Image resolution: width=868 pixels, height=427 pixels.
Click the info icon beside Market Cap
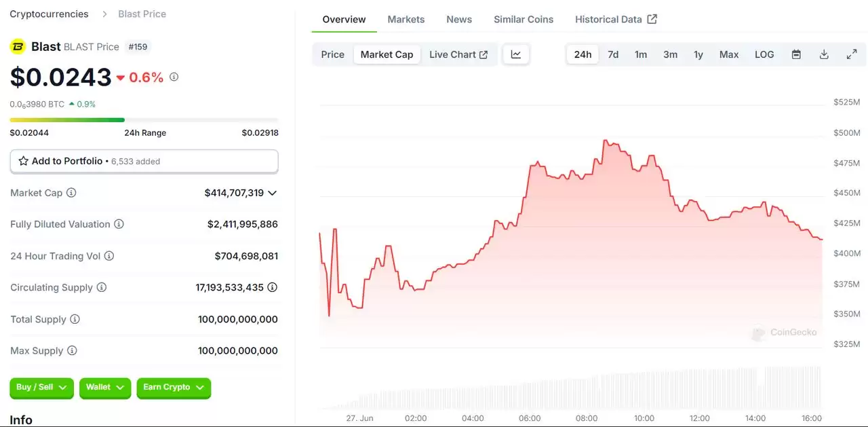tap(71, 193)
